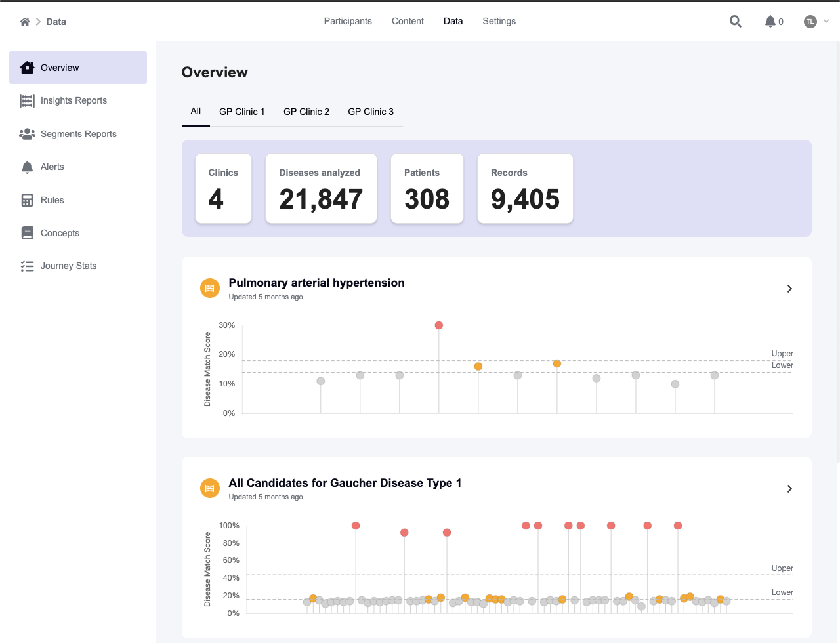Click the Insights Reports sidebar icon
The image size is (840, 643).
27,101
